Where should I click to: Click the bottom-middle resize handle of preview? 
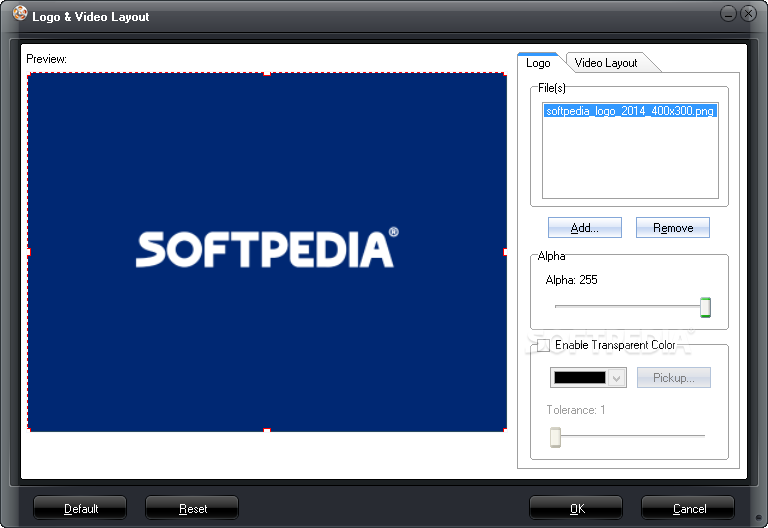click(x=267, y=430)
